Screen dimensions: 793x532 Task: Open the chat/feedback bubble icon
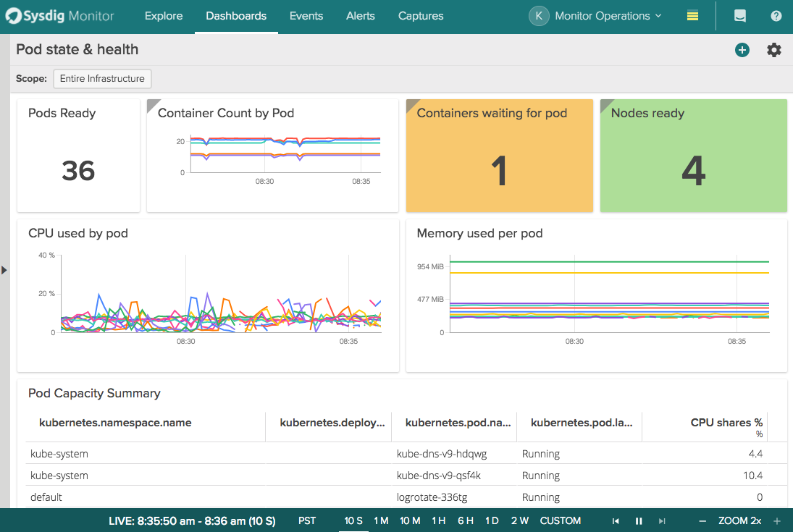pos(740,15)
